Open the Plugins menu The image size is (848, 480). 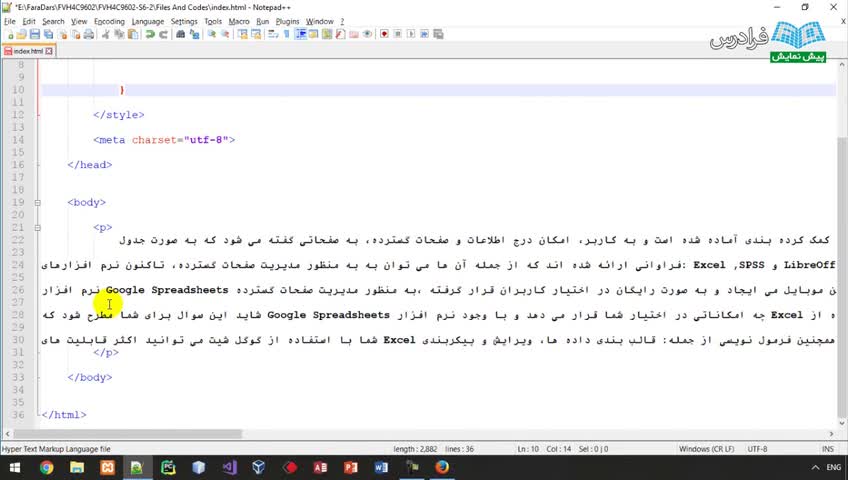tap(287, 22)
